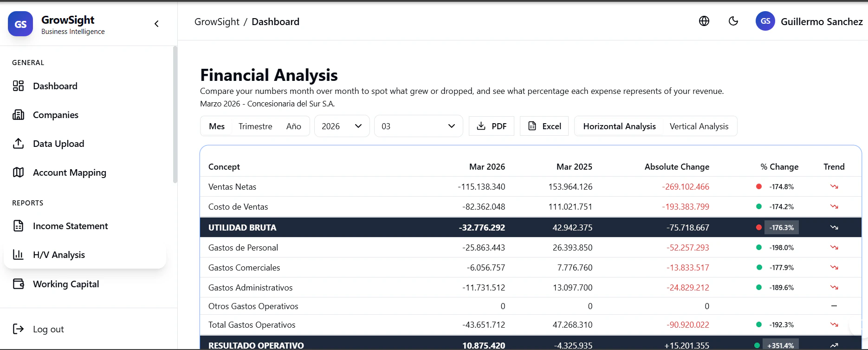Click the PDF download arrow icon

pyautogui.click(x=481, y=126)
